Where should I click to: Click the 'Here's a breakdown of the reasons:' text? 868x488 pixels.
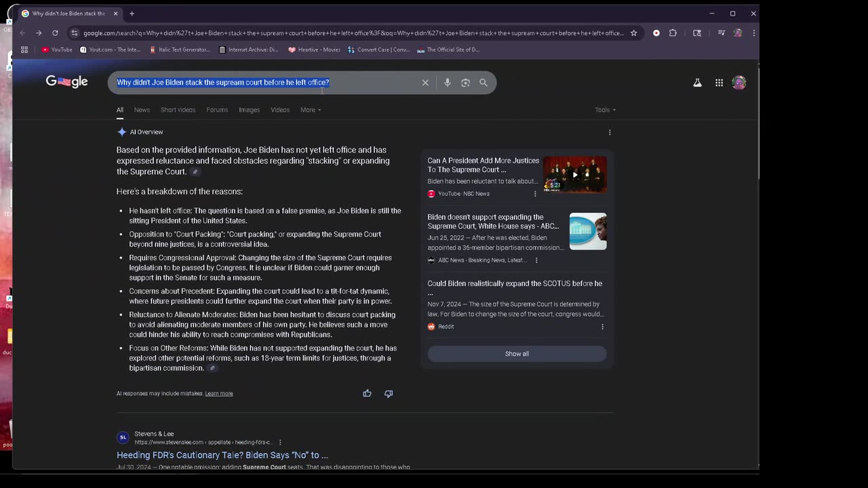point(180,192)
